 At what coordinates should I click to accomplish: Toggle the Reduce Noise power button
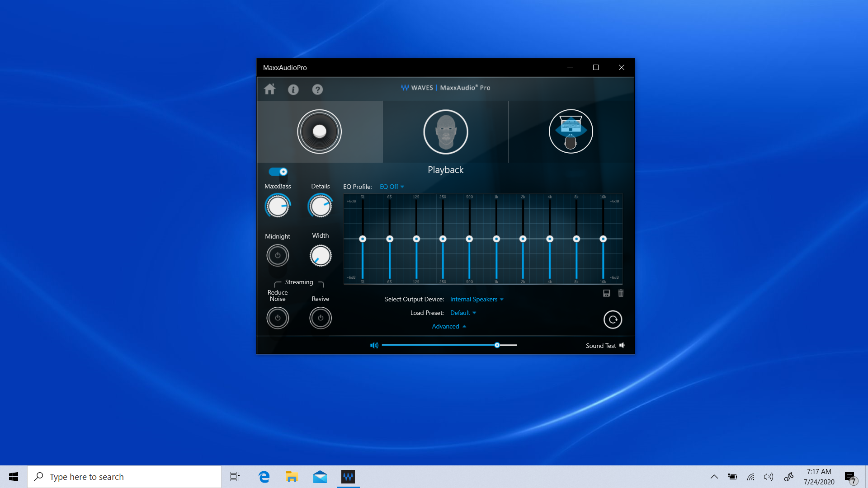[x=278, y=318]
